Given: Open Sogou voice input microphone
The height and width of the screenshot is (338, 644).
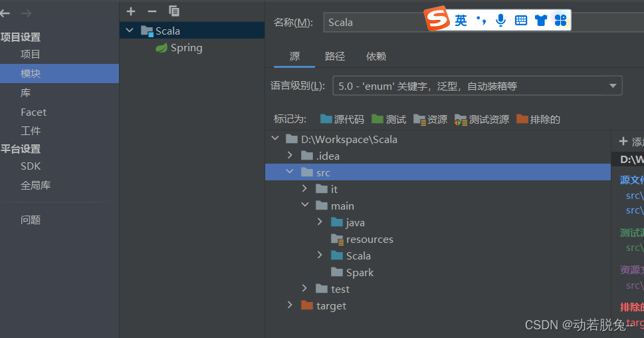Looking at the screenshot, I should coord(500,20).
